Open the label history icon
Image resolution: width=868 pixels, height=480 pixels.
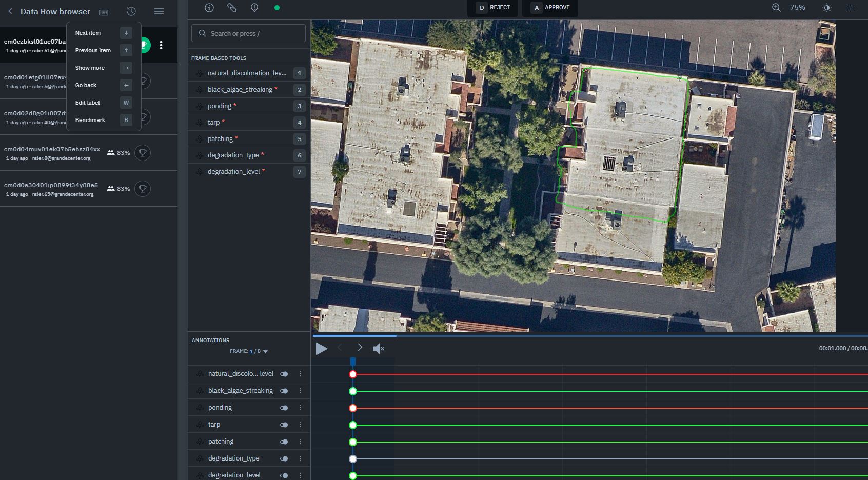pos(130,11)
